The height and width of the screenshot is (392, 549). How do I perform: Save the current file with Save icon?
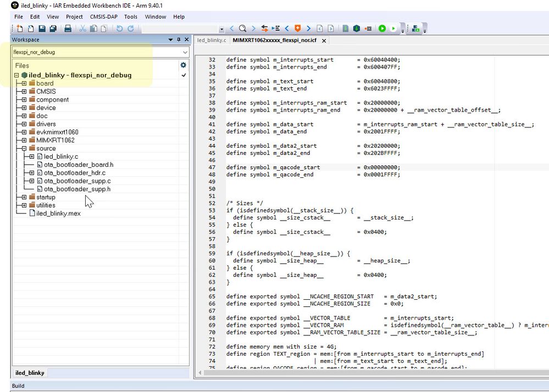42,29
